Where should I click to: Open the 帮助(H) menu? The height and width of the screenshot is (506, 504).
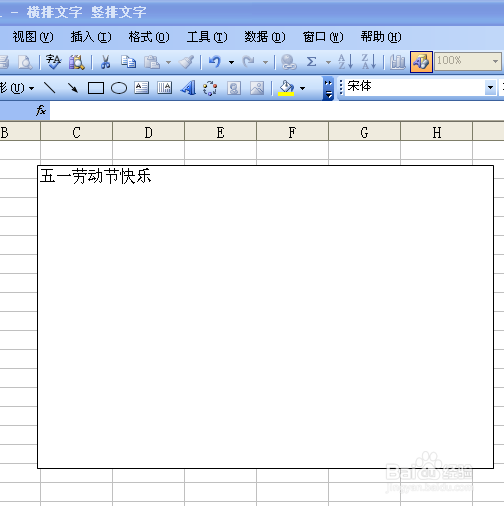[381, 37]
